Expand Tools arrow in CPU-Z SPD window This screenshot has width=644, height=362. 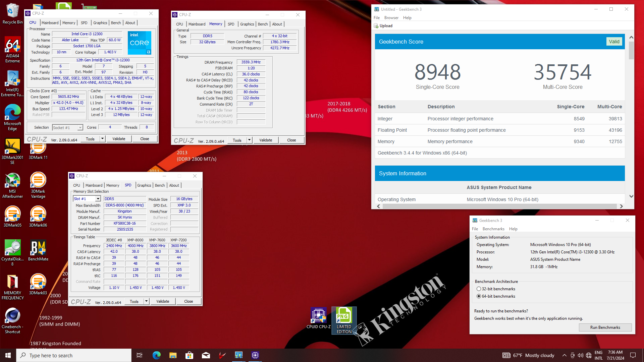(x=146, y=301)
